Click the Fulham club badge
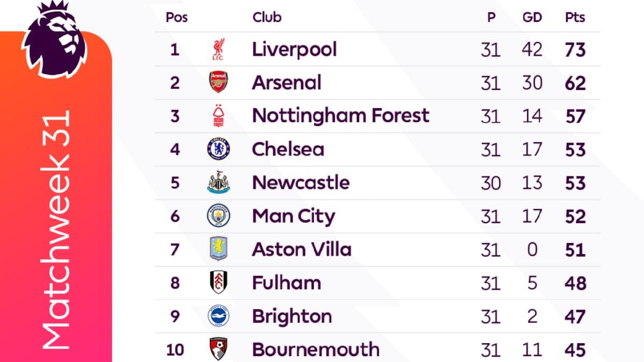Image resolution: width=644 pixels, height=362 pixels. (x=218, y=283)
